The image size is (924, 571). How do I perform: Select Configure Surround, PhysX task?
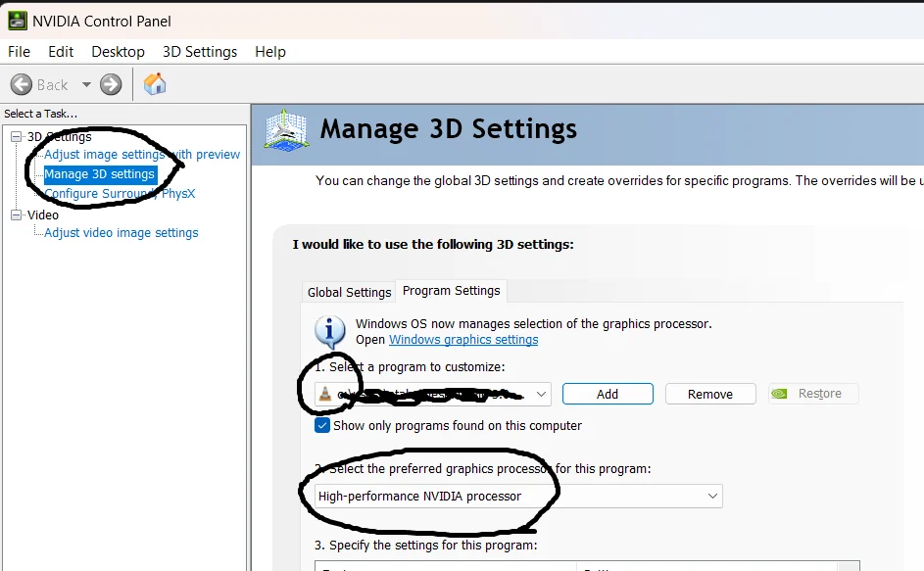point(120,194)
